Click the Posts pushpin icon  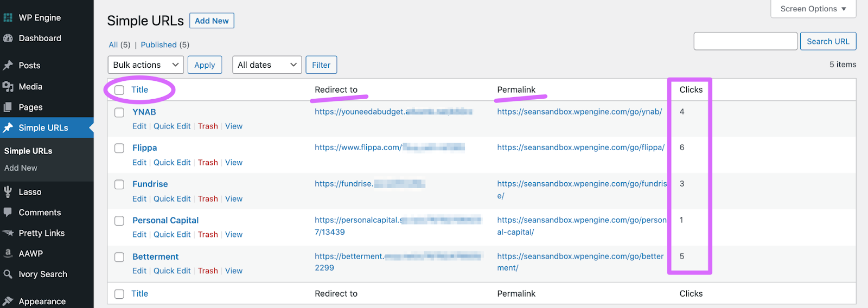8,65
